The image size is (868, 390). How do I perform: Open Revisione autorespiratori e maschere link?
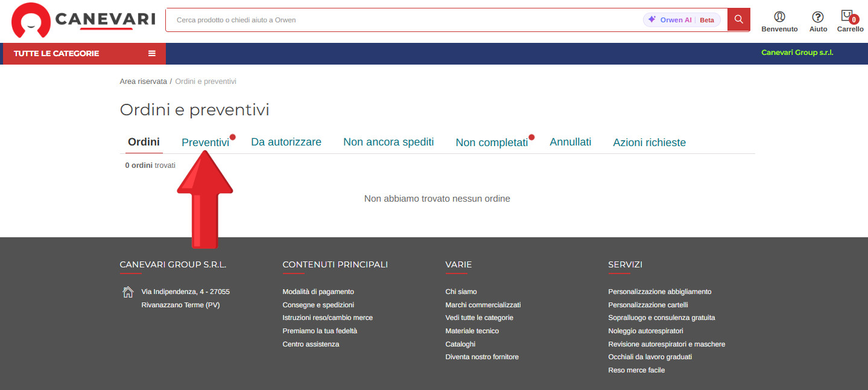(667, 344)
